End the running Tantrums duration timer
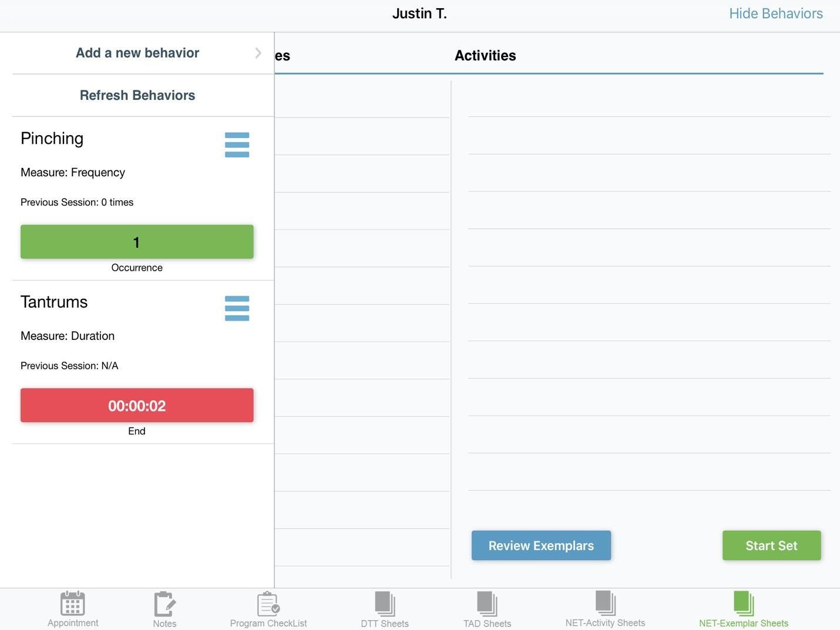 pyautogui.click(x=137, y=405)
